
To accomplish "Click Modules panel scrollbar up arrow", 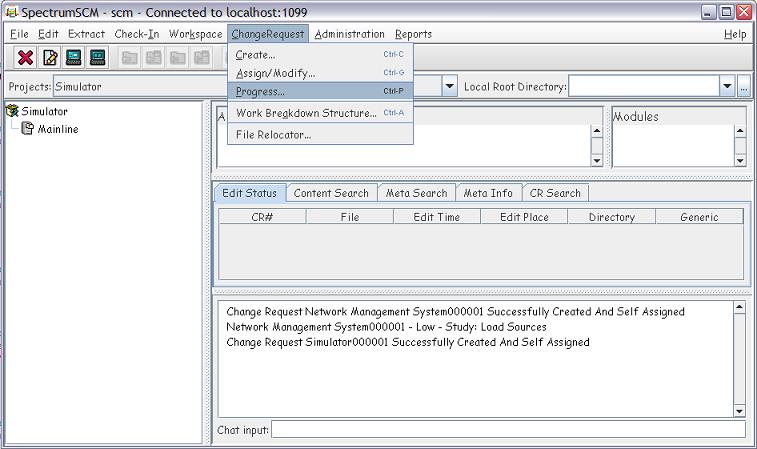I will tap(740, 131).
